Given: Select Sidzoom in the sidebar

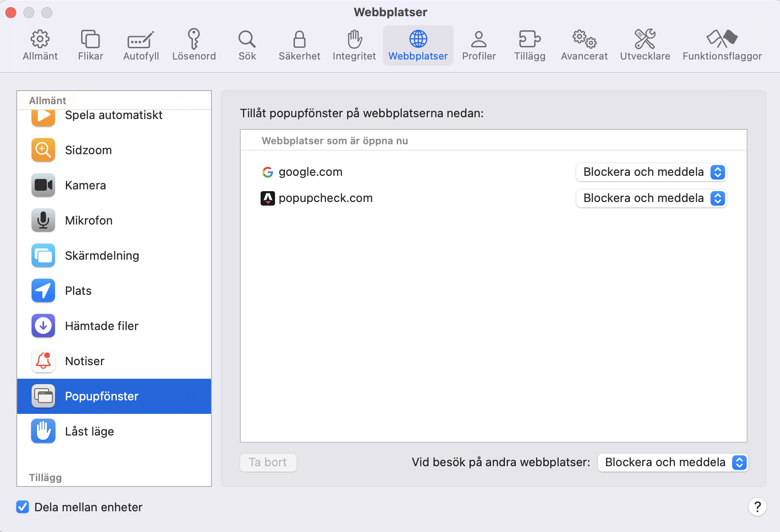Looking at the screenshot, I should [x=114, y=150].
